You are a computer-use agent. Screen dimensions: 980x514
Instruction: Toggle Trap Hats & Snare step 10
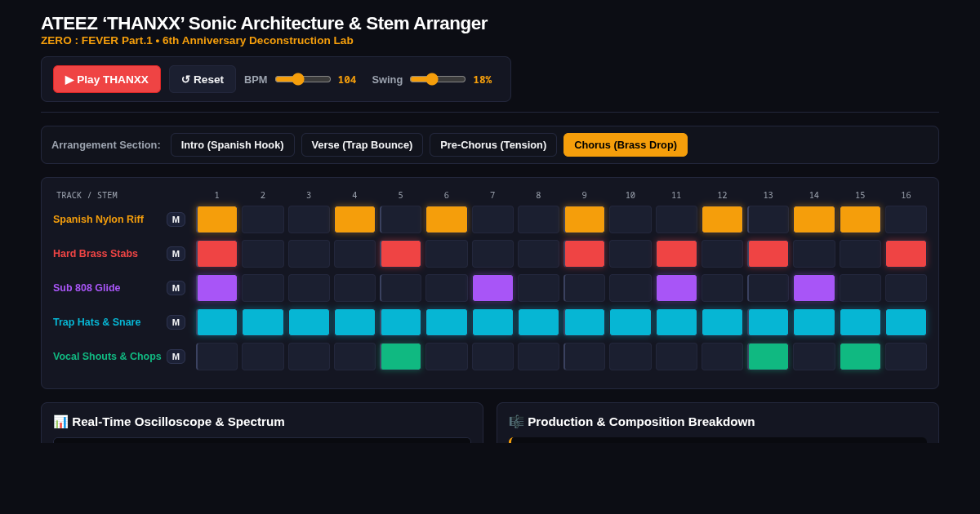pyautogui.click(x=630, y=322)
